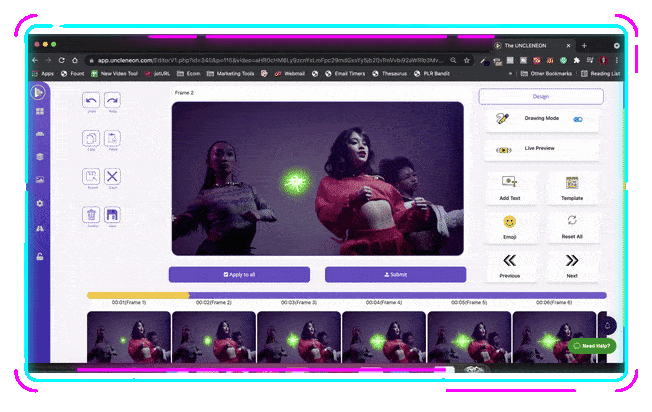The width and height of the screenshot is (652, 412).
Task: Click the address bar URL
Action: coord(270,60)
